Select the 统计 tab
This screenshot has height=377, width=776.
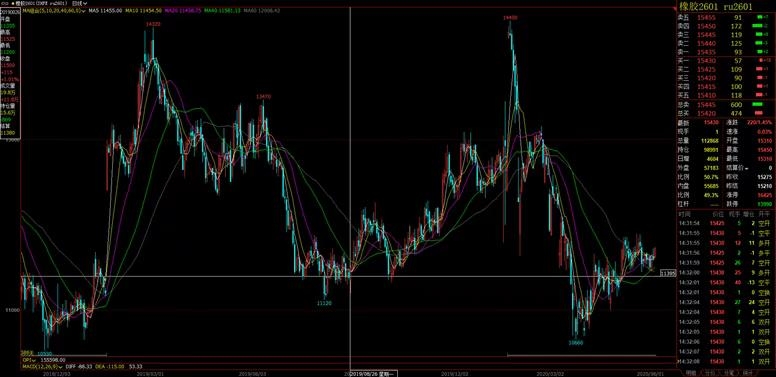click(747, 373)
